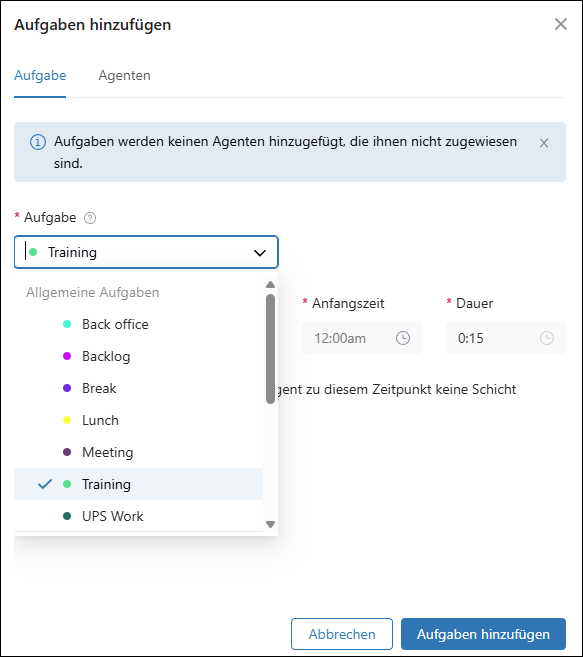Screen dimensions: 583x657
Task: Click scrollbar down arrow in task list
Action: pyautogui.click(x=270, y=524)
